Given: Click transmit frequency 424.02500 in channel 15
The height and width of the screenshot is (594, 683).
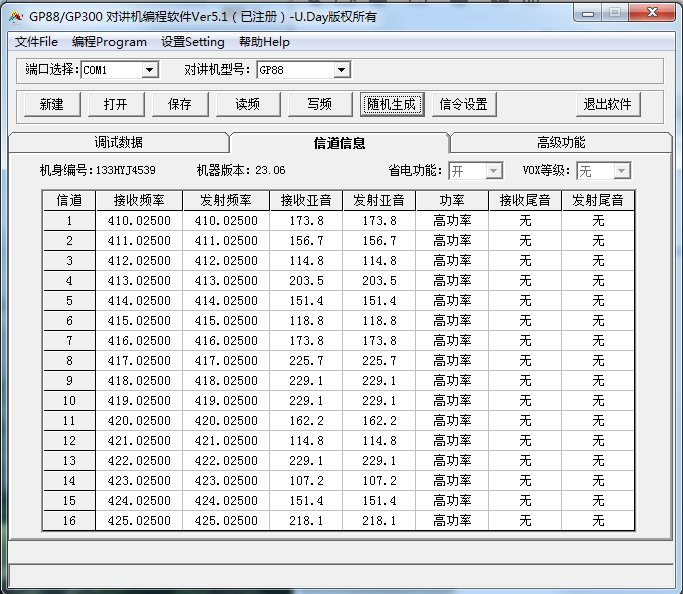Looking at the screenshot, I should tap(226, 501).
